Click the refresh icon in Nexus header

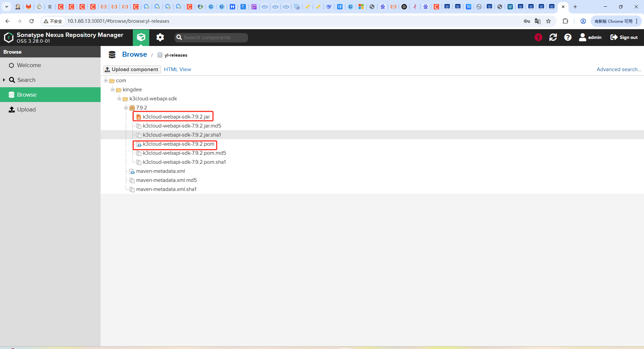(553, 37)
